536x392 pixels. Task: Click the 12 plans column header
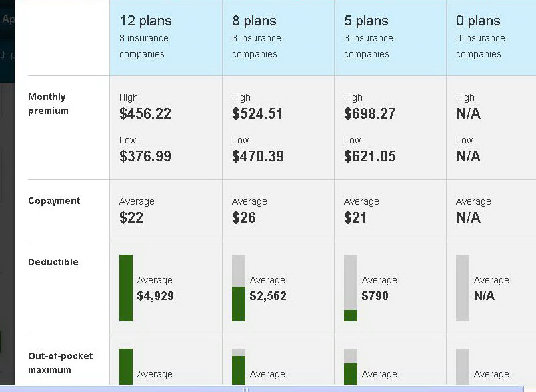pos(166,37)
